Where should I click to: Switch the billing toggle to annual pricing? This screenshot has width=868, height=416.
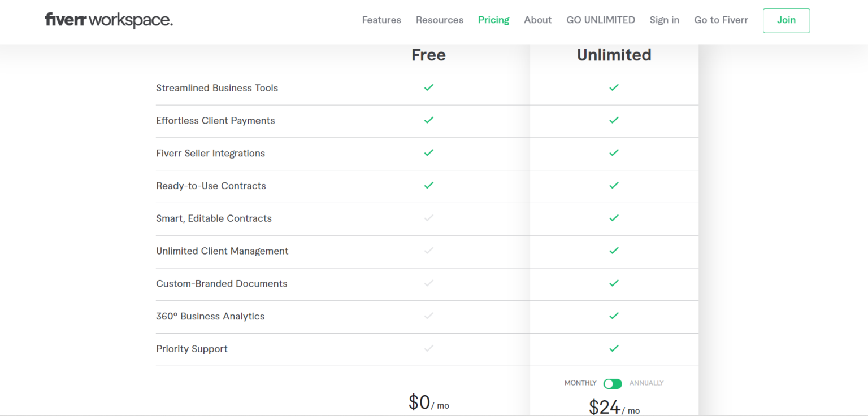(613, 383)
